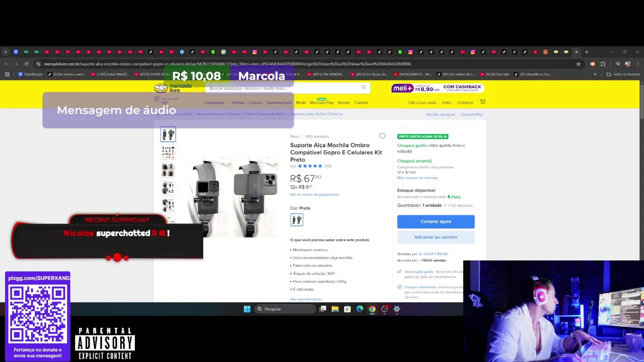Click the browser address bar URL
The width and height of the screenshot is (644, 362).
(x=227, y=64)
